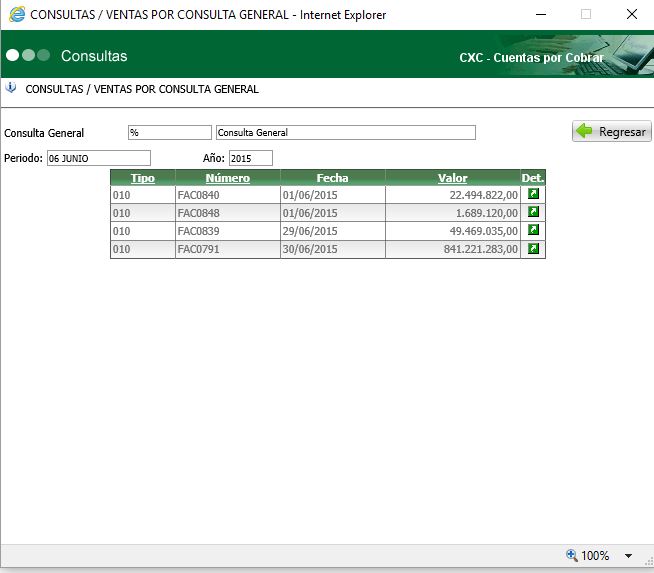Select cell FAC0840 in Número column
654x573 pixels.
pos(228,195)
